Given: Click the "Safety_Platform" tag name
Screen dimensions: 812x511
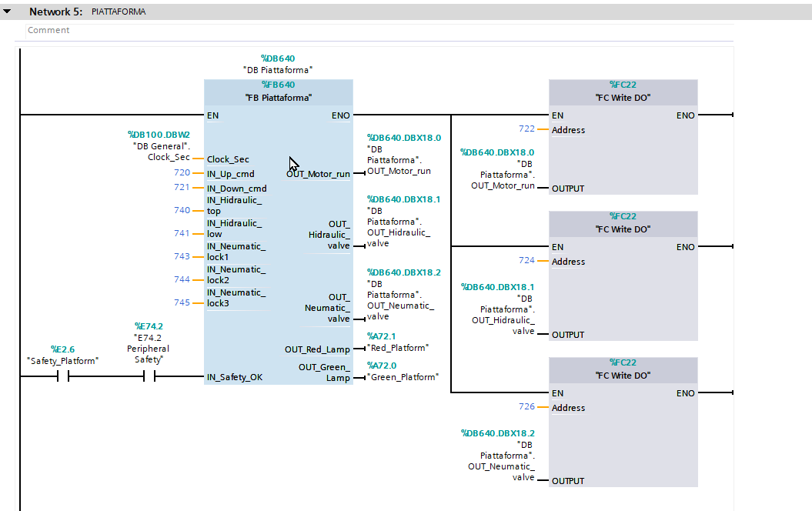Looking at the screenshot, I should [x=62, y=361].
